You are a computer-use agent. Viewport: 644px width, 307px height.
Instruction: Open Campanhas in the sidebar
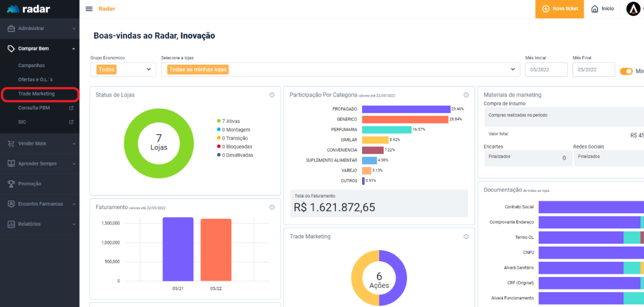[x=31, y=65]
